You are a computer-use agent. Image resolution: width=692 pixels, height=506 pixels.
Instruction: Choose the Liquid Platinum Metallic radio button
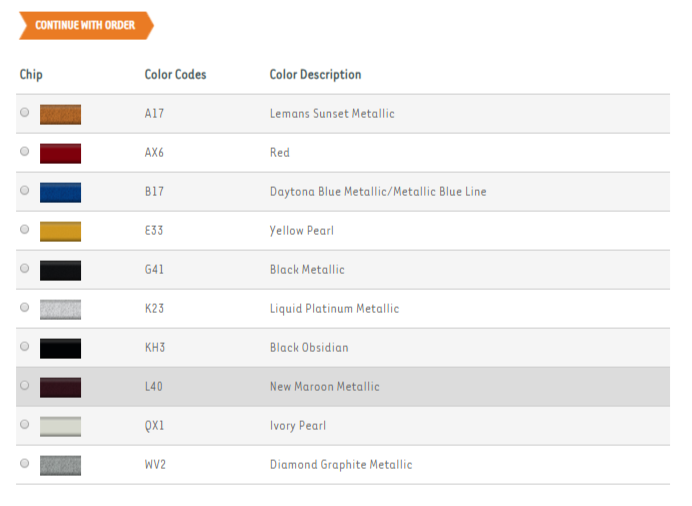click(25, 308)
